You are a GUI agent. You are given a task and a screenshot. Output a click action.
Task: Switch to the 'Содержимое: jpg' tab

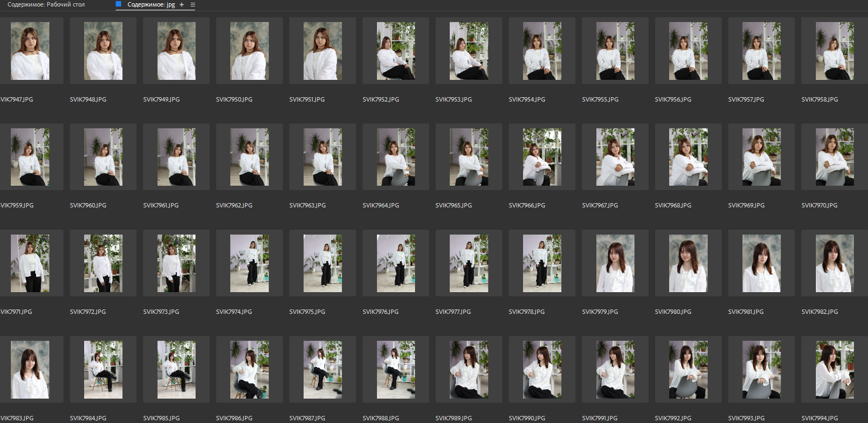pos(151,4)
